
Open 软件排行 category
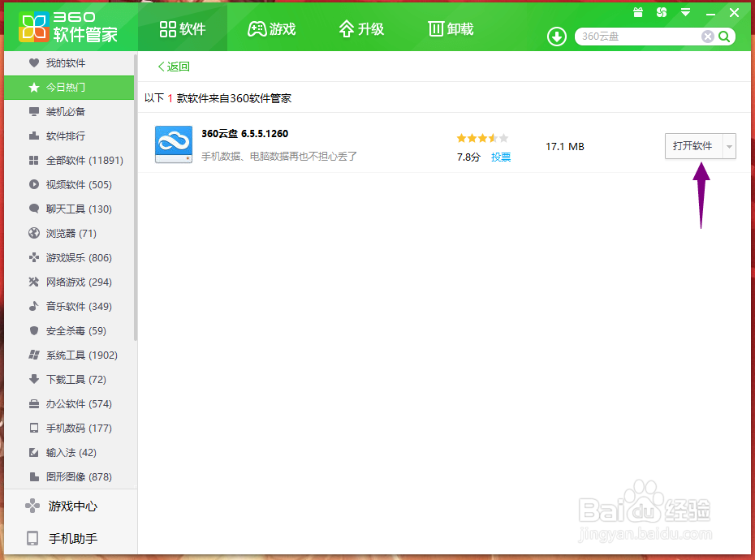pyautogui.click(x=69, y=136)
